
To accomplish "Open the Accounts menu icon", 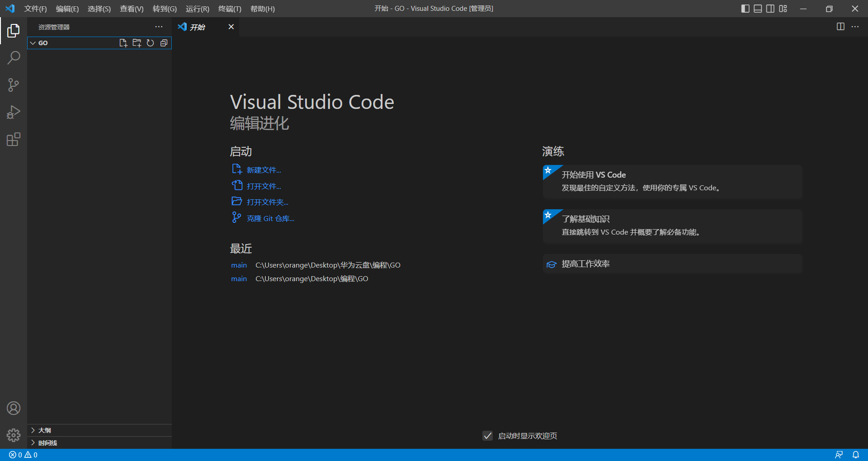I will point(14,408).
